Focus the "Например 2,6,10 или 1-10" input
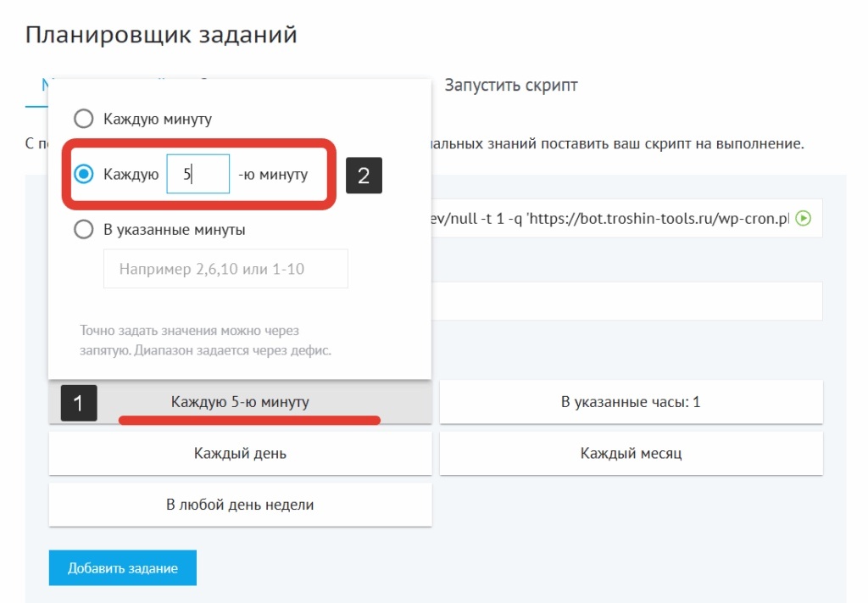 coord(225,269)
